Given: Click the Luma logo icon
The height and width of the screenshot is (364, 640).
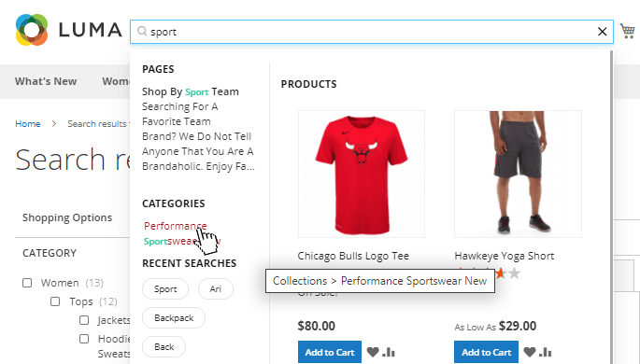Looking at the screenshot, I should 32,30.
